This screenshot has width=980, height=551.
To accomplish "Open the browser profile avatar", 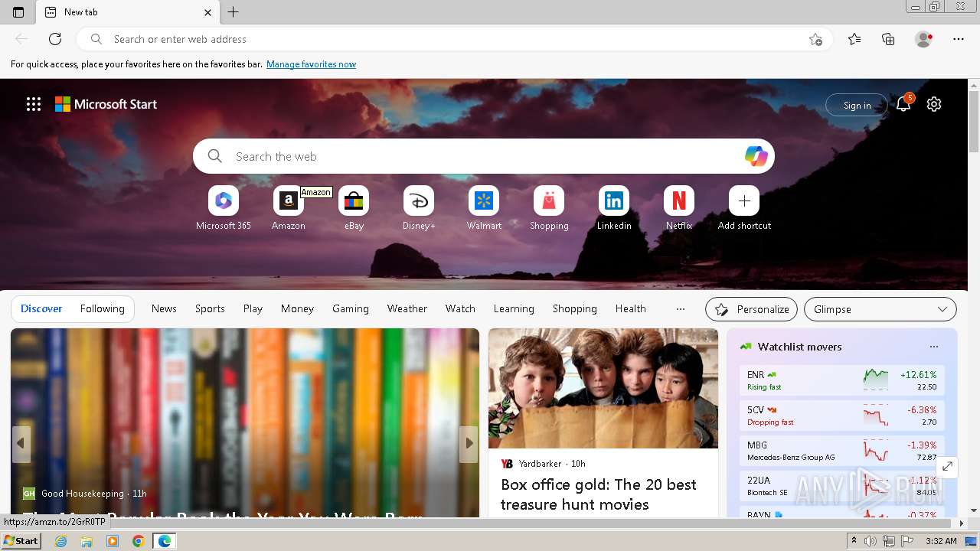I will (923, 39).
